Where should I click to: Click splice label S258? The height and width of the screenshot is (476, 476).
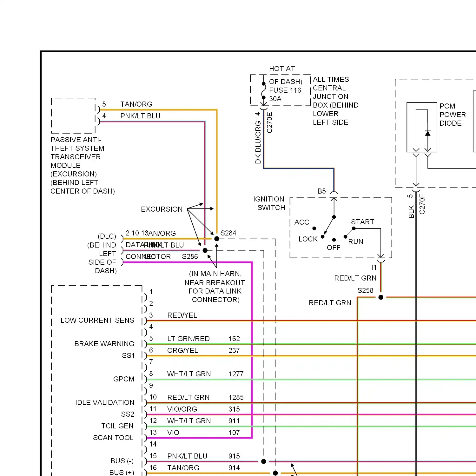coord(365,291)
